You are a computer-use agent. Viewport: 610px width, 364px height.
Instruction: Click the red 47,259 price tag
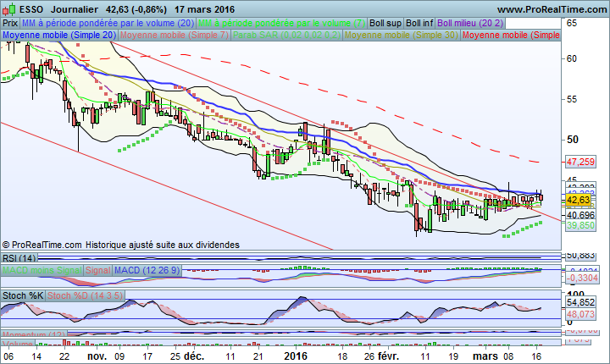pos(580,162)
